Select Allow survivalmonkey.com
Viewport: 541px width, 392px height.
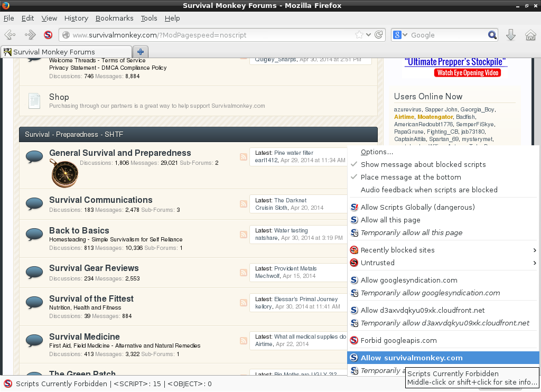pos(443,358)
